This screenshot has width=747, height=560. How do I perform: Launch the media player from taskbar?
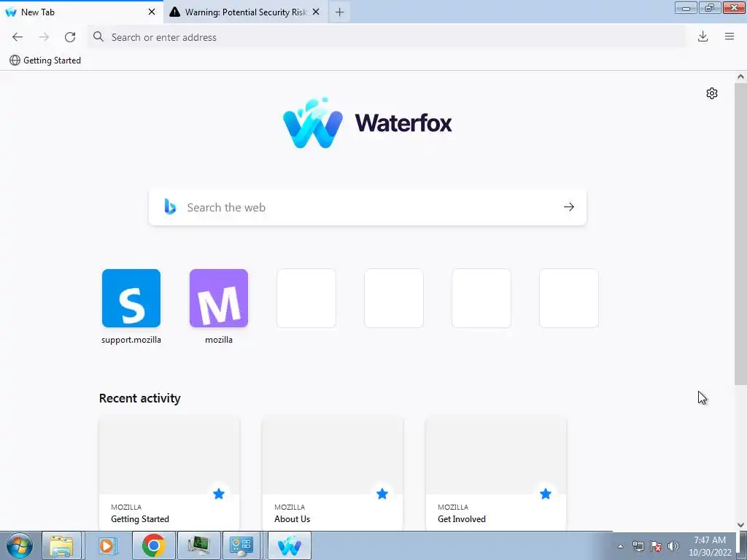[x=107, y=545]
